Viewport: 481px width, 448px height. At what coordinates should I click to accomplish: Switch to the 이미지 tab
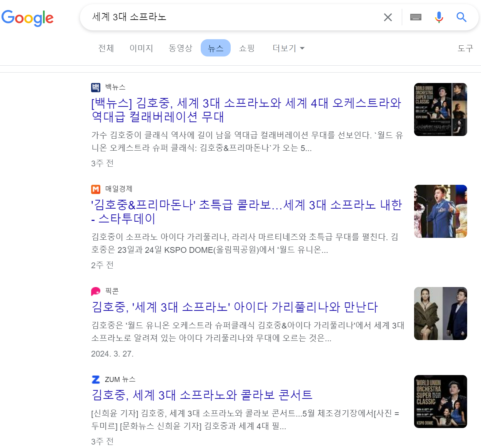point(141,48)
